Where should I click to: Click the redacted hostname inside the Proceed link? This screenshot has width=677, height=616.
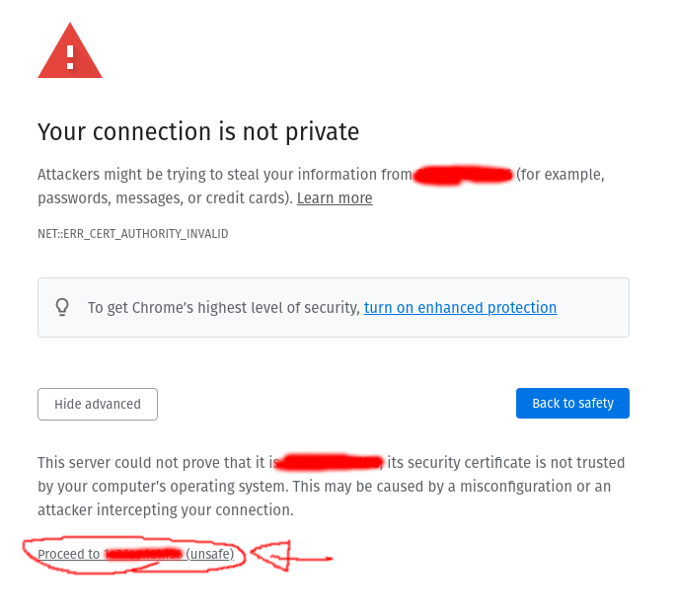tap(143, 555)
